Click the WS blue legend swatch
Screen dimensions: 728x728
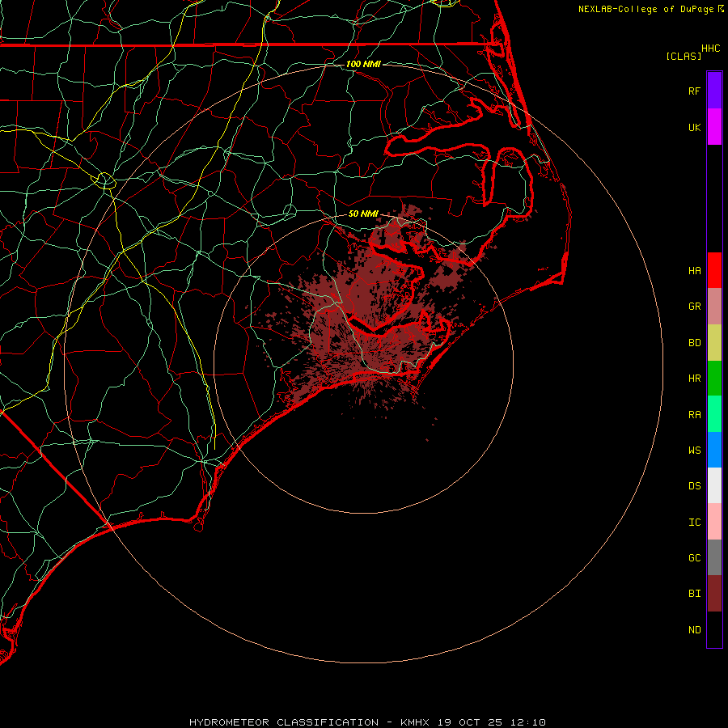pos(714,450)
